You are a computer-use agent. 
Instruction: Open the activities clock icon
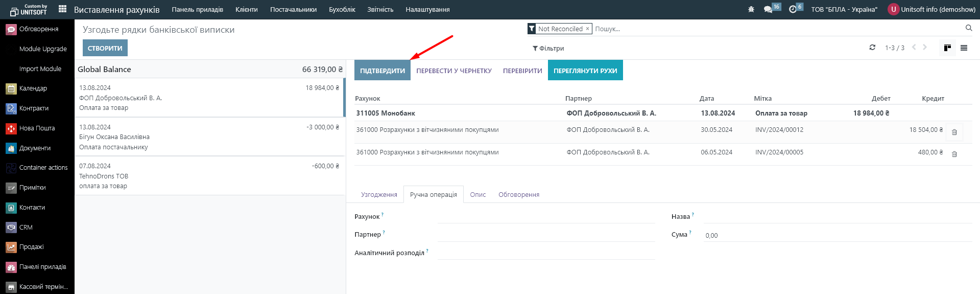[x=793, y=9]
